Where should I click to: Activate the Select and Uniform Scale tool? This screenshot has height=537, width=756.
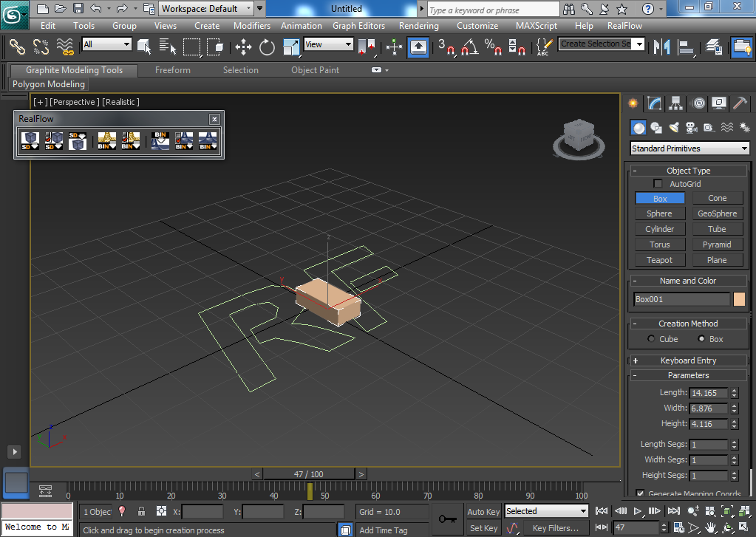coord(290,47)
